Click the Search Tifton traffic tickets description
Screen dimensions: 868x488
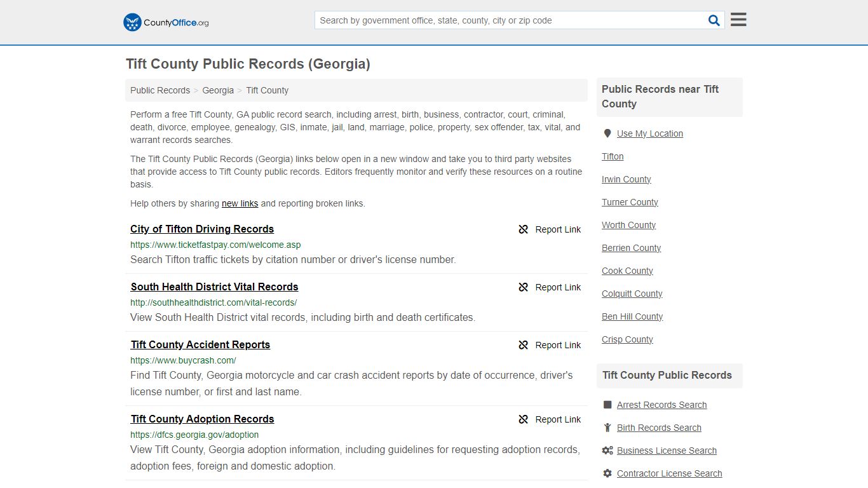click(x=293, y=259)
